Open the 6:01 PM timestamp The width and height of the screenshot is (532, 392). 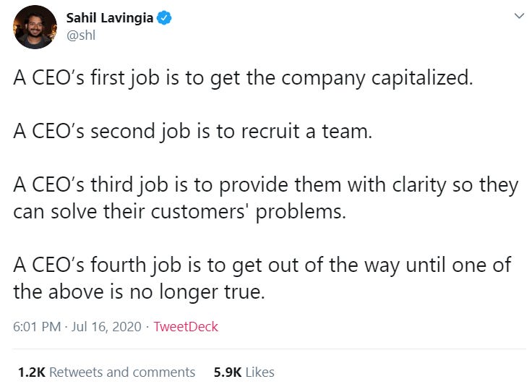(37, 326)
